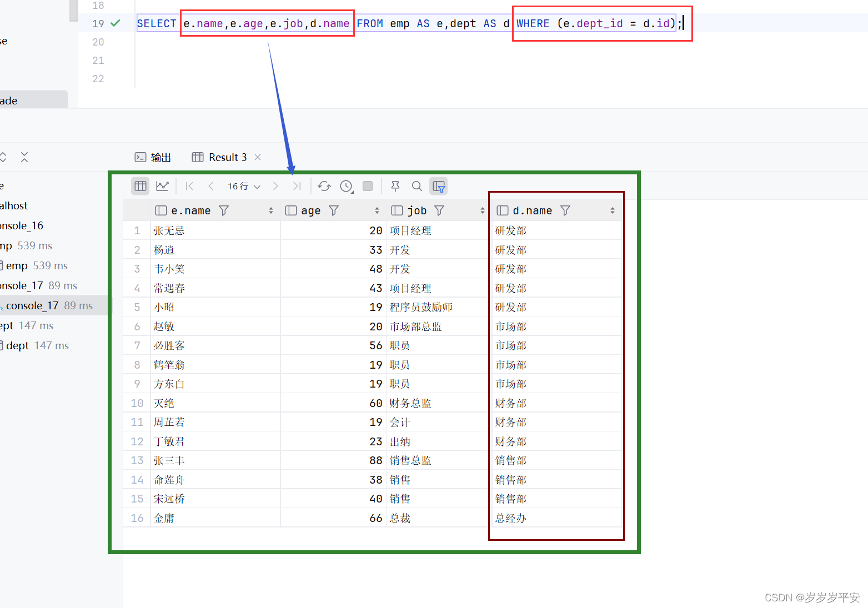Select the 杨逍 name cell

pos(215,250)
